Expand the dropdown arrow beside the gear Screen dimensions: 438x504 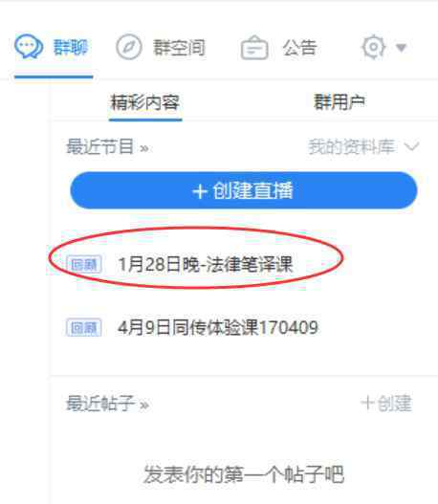click(402, 48)
